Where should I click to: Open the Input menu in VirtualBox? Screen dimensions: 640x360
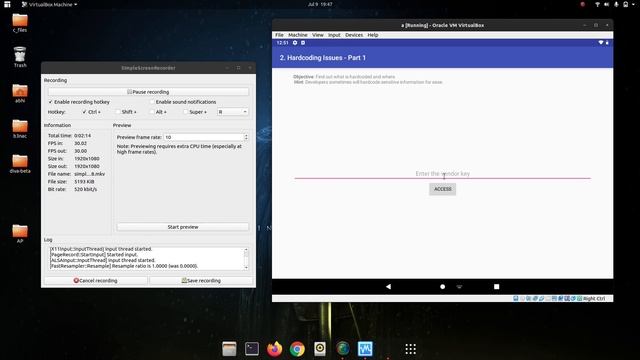click(x=334, y=35)
